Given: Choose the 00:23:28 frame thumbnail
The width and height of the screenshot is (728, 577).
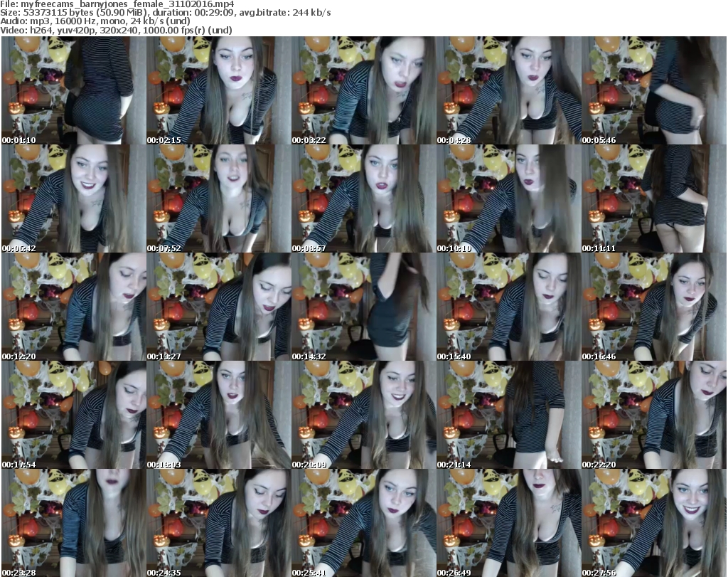Looking at the screenshot, I should (x=73, y=523).
